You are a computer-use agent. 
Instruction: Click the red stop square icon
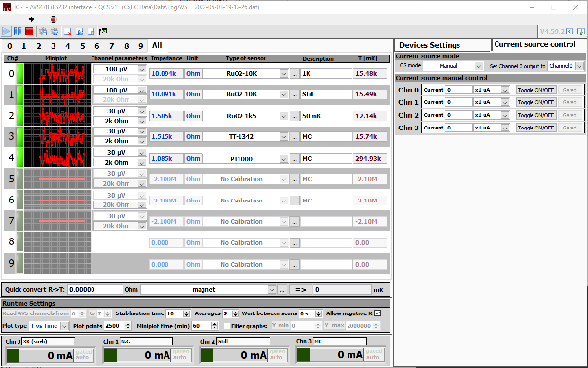(29, 31)
